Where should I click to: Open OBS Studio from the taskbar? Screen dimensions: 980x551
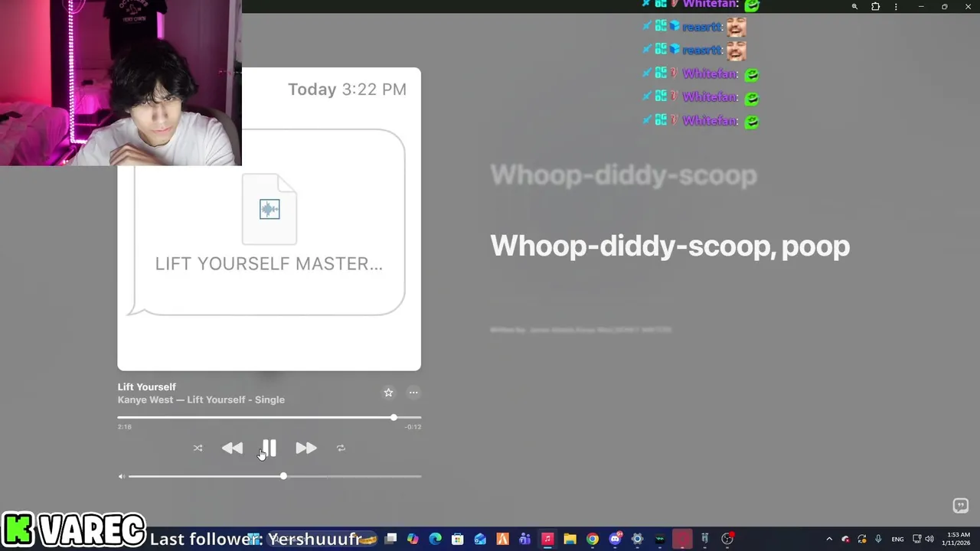click(x=727, y=539)
